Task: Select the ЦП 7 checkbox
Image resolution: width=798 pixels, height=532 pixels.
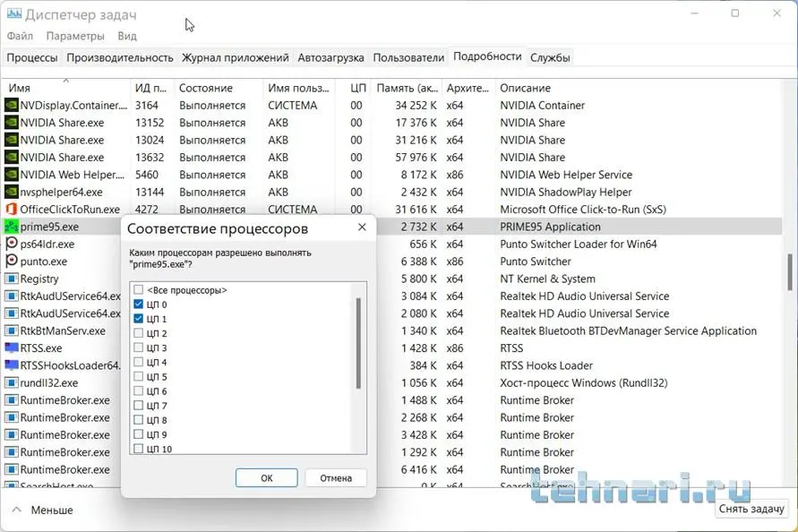Action: pos(139,405)
